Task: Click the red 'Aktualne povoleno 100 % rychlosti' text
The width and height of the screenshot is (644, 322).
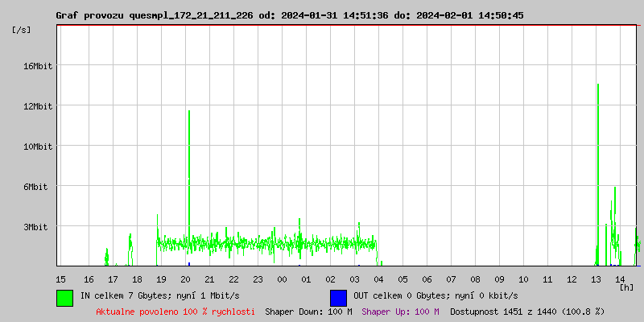Action: coord(175,312)
